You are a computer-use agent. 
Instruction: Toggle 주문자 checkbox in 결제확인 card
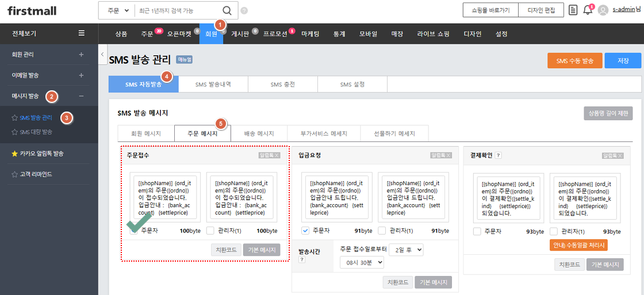(x=477, y=231)
